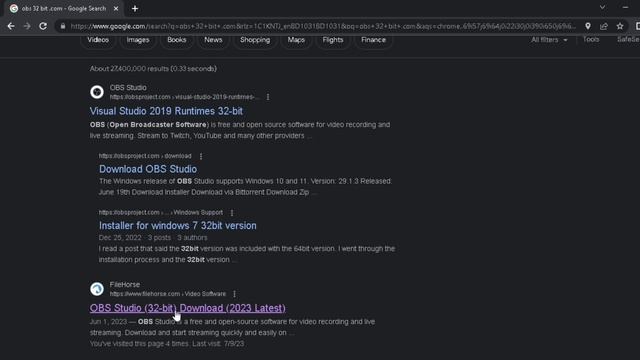The image size is (640, 360).
Task: Click the About 27,400,000 results text
Action: (x=153, y=69)
